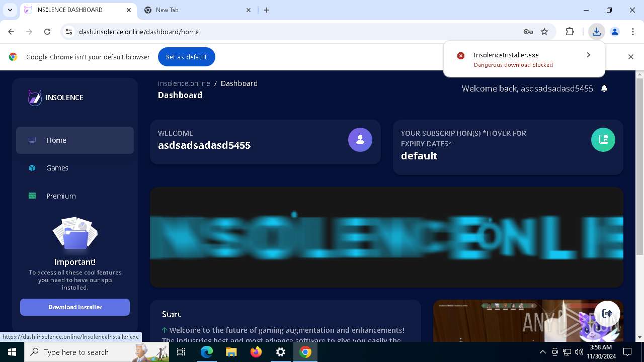Open a new browser tab
This screenshot has width=644, height=362.
pyautogui.click(x=267, y=10)
